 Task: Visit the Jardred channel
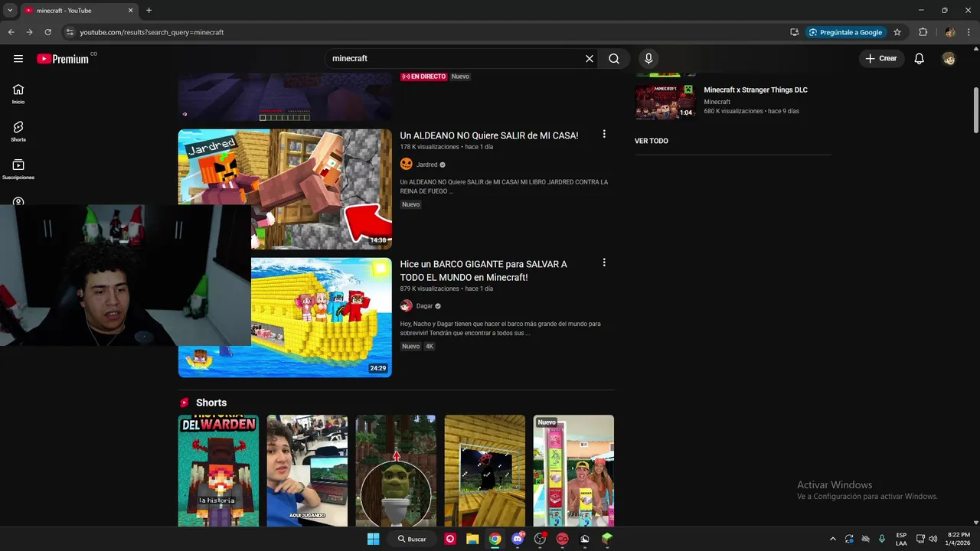426,165
